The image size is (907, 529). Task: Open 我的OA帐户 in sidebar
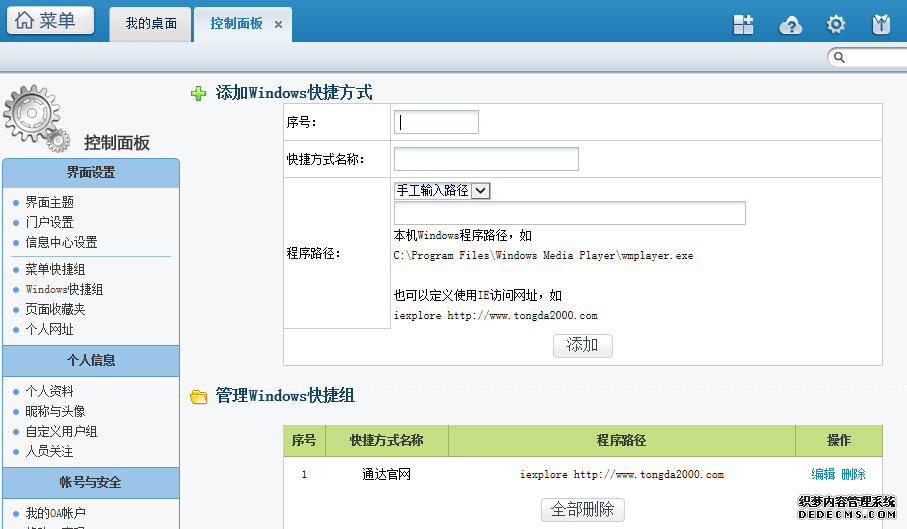point(56,513)
